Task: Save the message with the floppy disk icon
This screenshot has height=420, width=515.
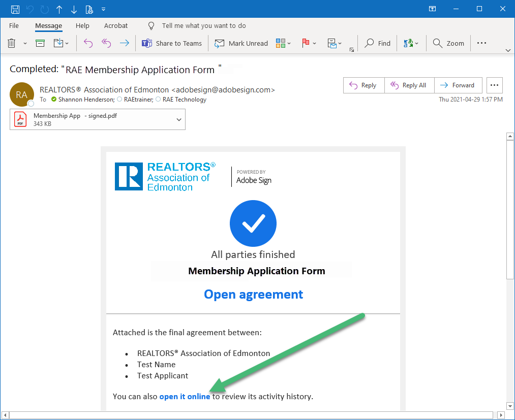Action: click(x=15, y=9)
